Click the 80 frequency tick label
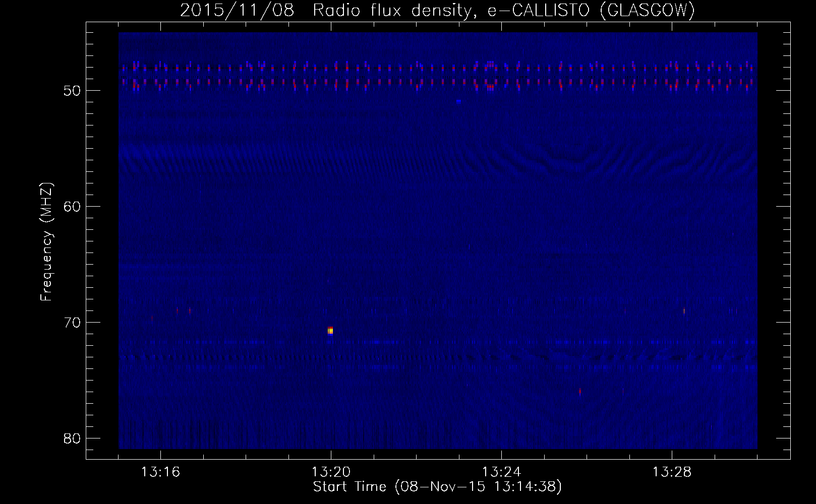 coord(72,438)
